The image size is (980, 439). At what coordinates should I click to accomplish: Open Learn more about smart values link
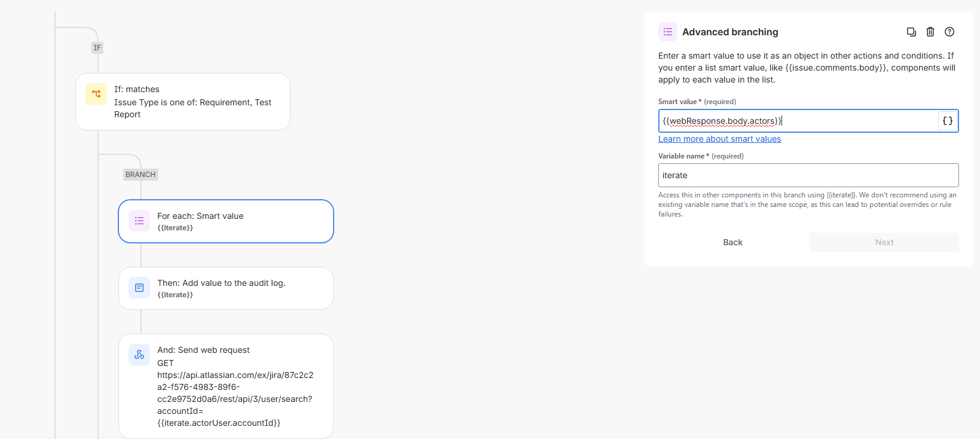click(719, 139)
